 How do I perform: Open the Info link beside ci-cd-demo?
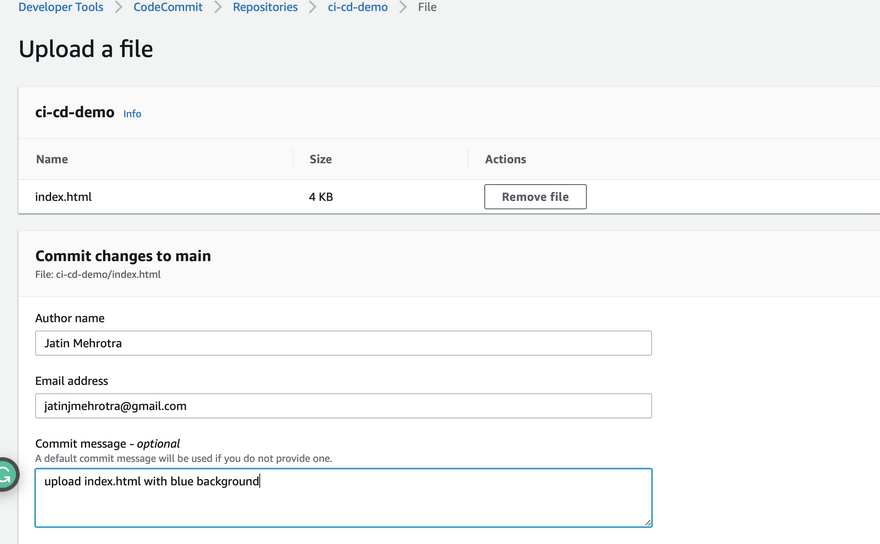coord(132,114)
